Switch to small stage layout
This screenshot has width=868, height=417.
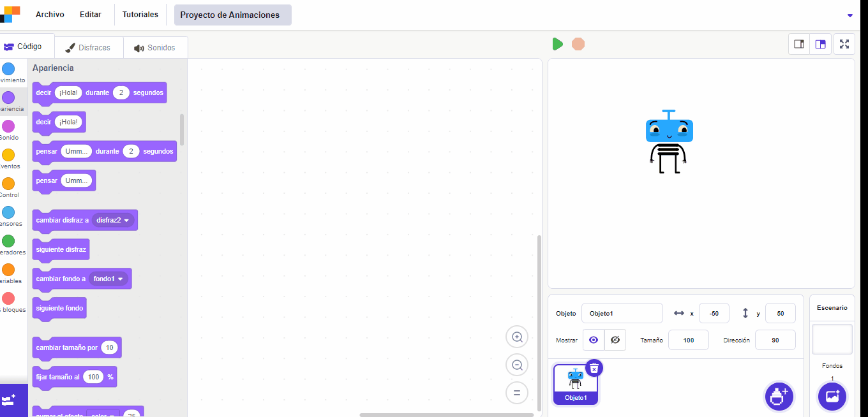(799, 44)
